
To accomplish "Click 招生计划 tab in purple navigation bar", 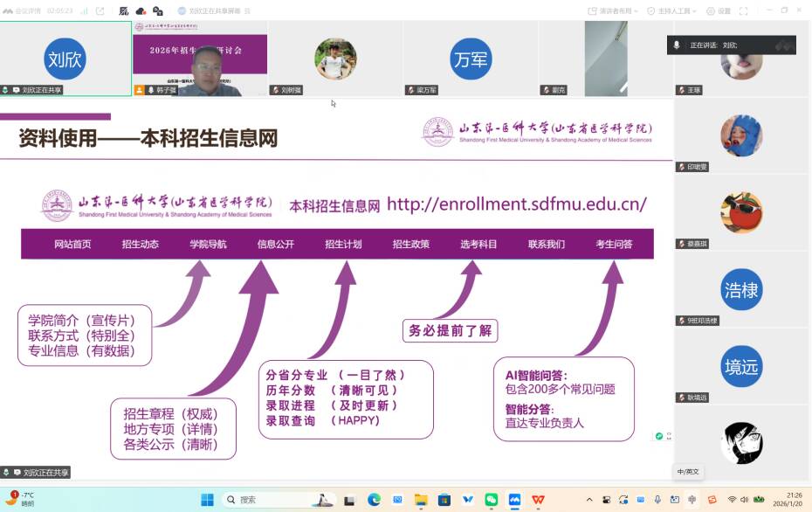I will 343,245.
